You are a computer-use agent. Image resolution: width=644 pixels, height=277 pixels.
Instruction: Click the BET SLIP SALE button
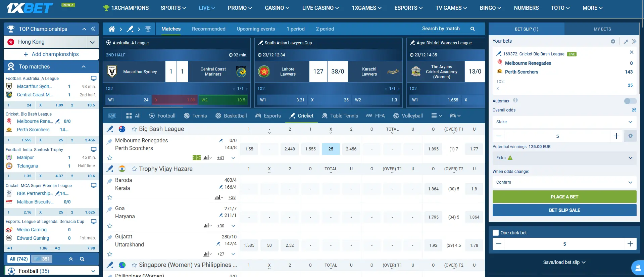tap(564, 210)
